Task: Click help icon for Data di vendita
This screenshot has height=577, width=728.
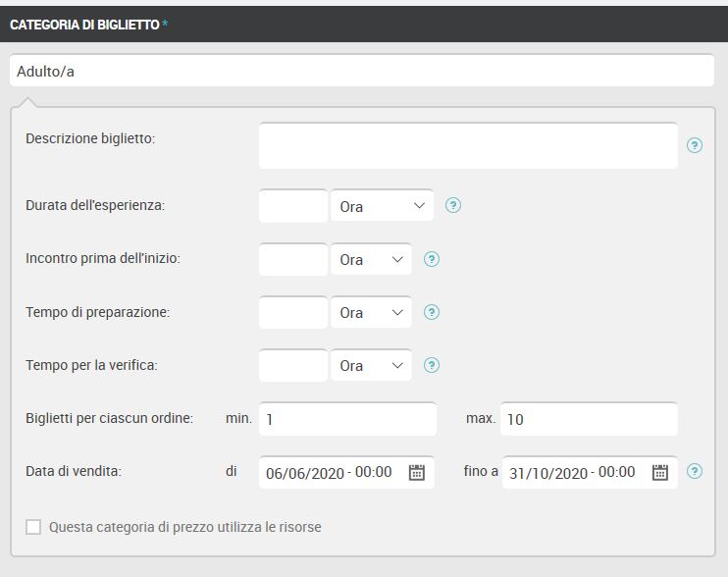Action: (x=694, y=471)
